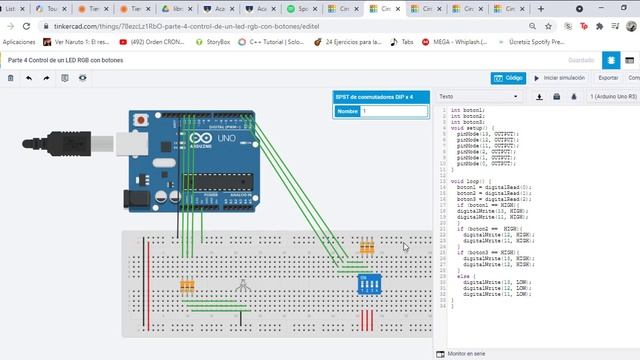
Task: Open the 1 (Arduino Uno R3) board dropdown
Action: [613, 97]
